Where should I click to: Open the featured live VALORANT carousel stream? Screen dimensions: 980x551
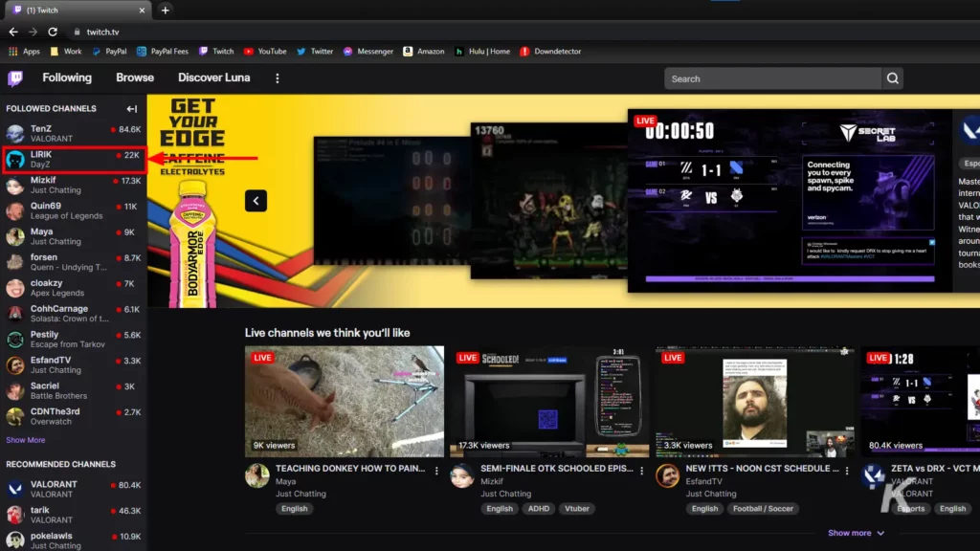pos(790,201)
